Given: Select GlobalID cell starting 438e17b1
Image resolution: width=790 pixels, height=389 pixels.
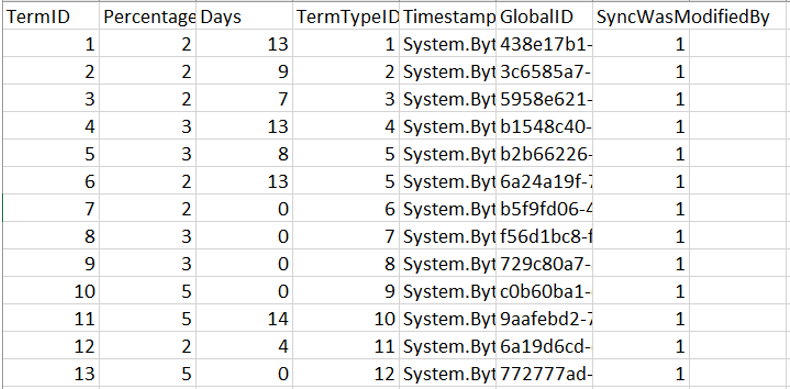Looking at the screenshot, I should [544, 44].
